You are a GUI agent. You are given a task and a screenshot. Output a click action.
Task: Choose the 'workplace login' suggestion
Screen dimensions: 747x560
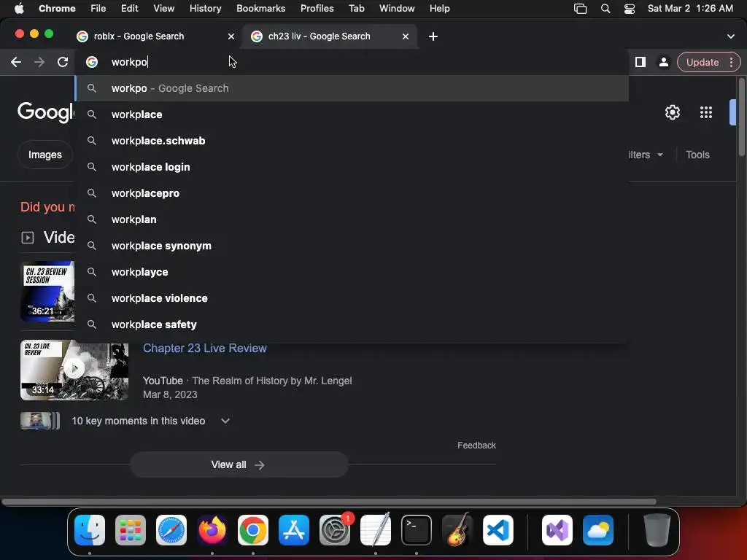[352, 167]
